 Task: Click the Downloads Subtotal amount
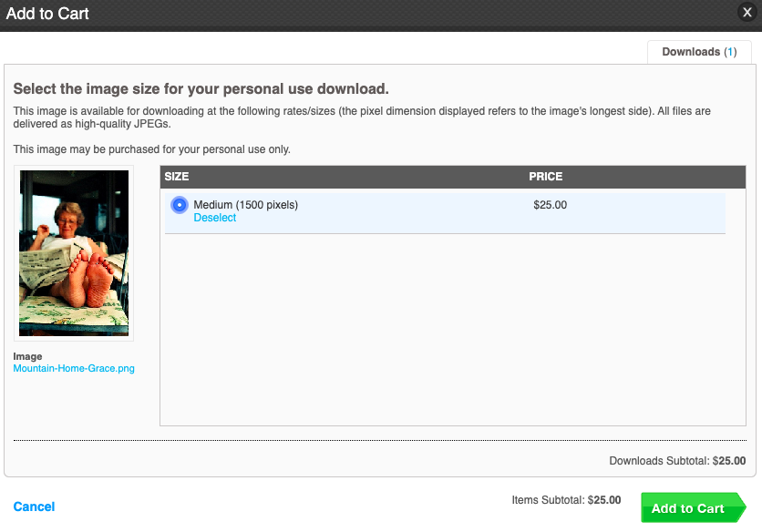tap(729, 461)
